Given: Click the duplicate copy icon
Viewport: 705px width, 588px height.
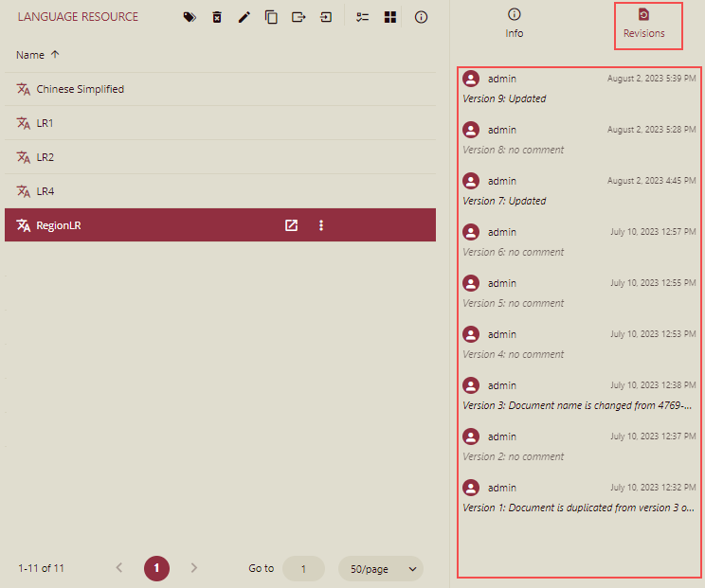Looking at the screenshot, I should 271,17.
